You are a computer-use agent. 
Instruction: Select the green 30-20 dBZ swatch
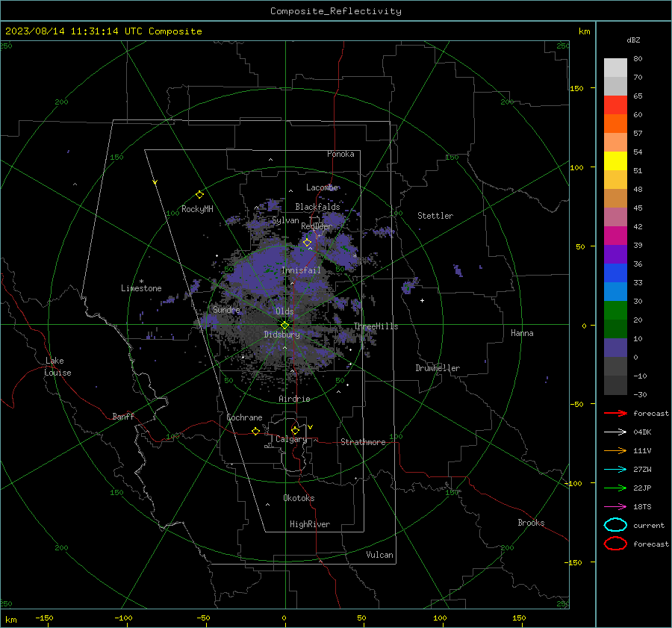615,310
